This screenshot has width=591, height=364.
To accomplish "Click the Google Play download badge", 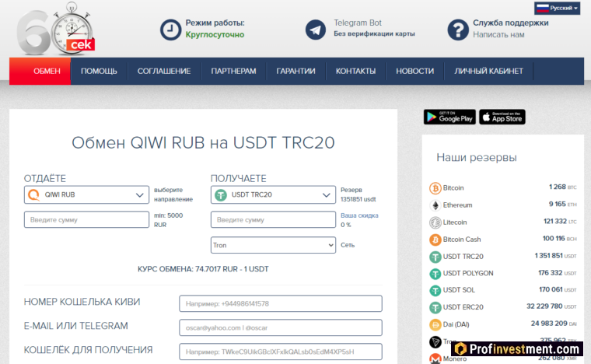I will (449, 117).
